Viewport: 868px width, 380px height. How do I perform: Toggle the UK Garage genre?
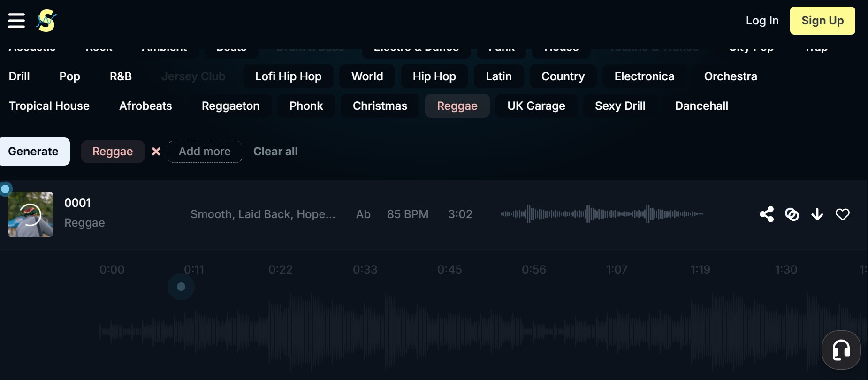point(536,106)
